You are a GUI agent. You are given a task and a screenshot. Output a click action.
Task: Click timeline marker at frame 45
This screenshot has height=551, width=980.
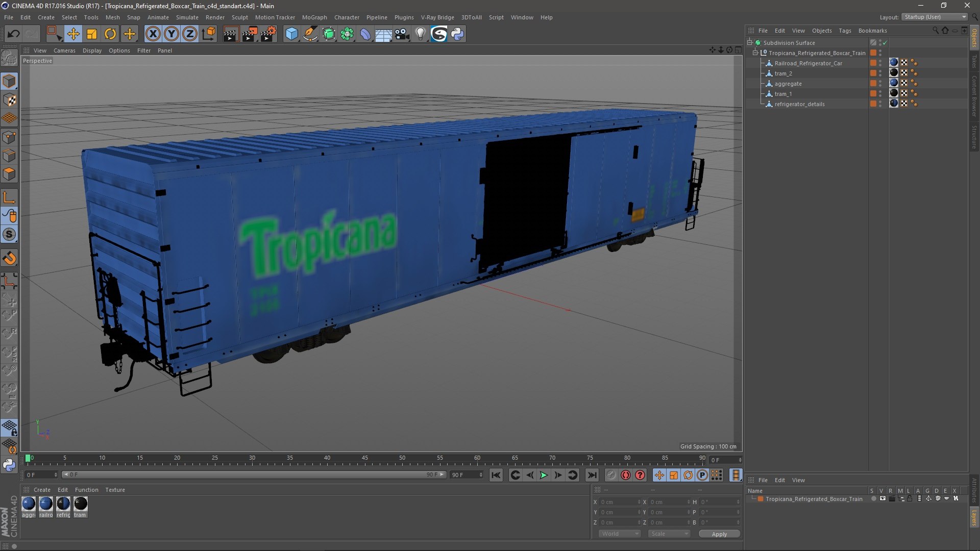pyautogui.click(x=364, y=458)
